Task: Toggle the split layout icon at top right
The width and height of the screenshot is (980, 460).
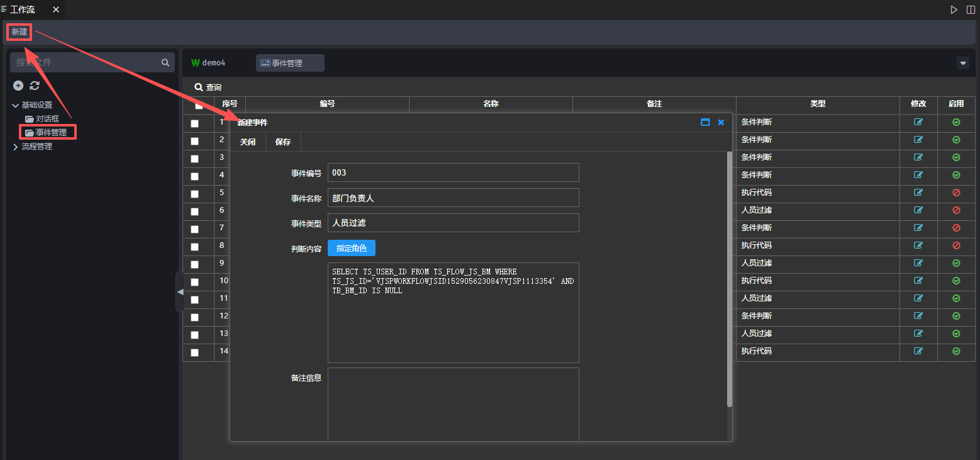Action: coord(971,9)
